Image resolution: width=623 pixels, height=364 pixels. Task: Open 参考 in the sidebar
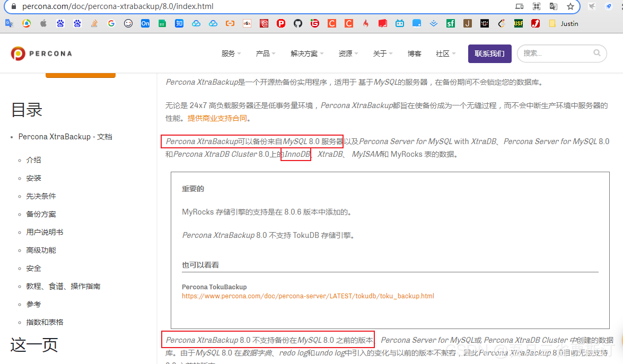[34, 305]
